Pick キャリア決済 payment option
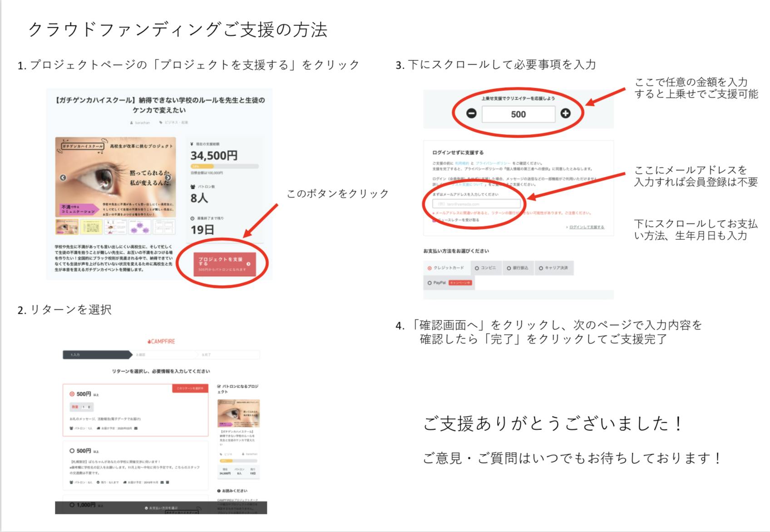This screenshot has width=770, height=532. 553,268
